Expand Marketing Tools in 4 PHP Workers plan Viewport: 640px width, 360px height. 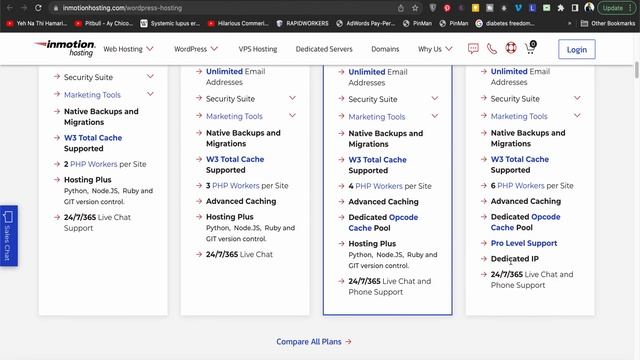tap(435, 116)
